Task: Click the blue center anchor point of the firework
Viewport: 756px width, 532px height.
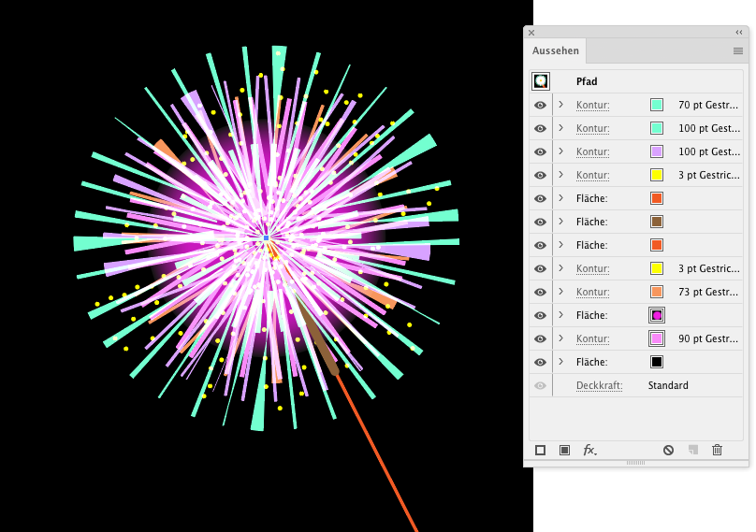Action: pos(266,238)
